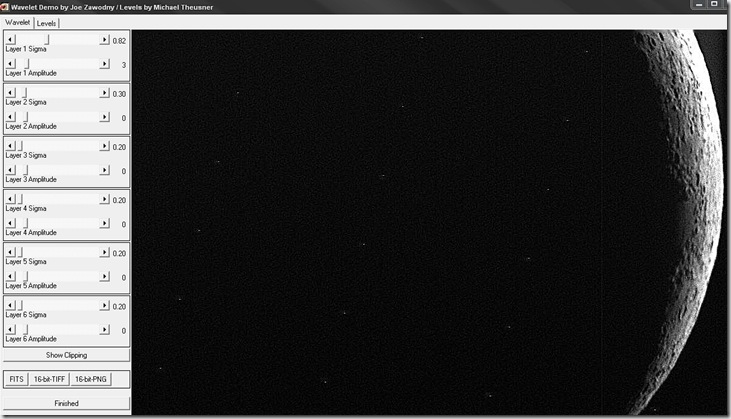This screenshot has height=419, width=731.
Task: Click the Finished button
Action: 66,404
